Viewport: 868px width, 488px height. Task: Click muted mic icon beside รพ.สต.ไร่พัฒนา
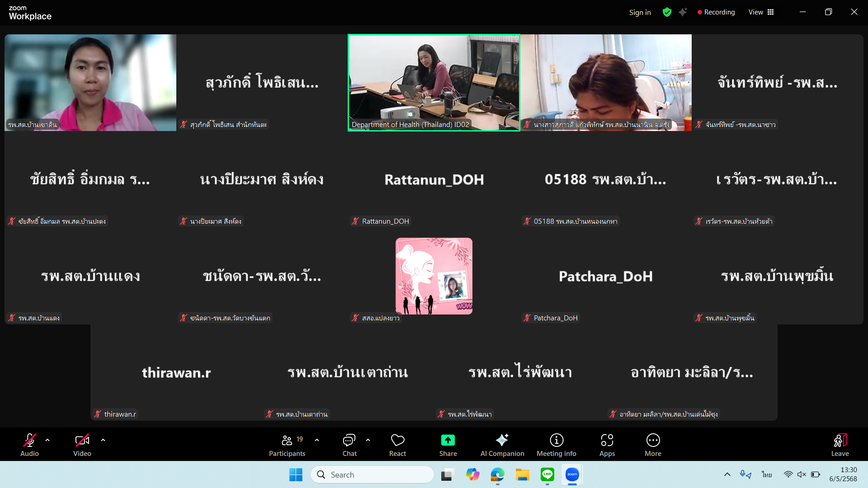tap(441, 414)
